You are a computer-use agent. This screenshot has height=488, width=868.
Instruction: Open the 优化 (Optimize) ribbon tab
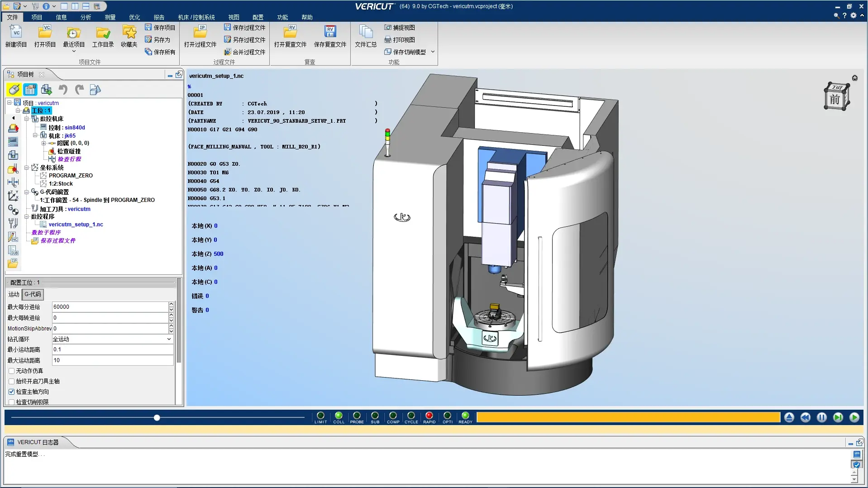click(x=134, y=17)
